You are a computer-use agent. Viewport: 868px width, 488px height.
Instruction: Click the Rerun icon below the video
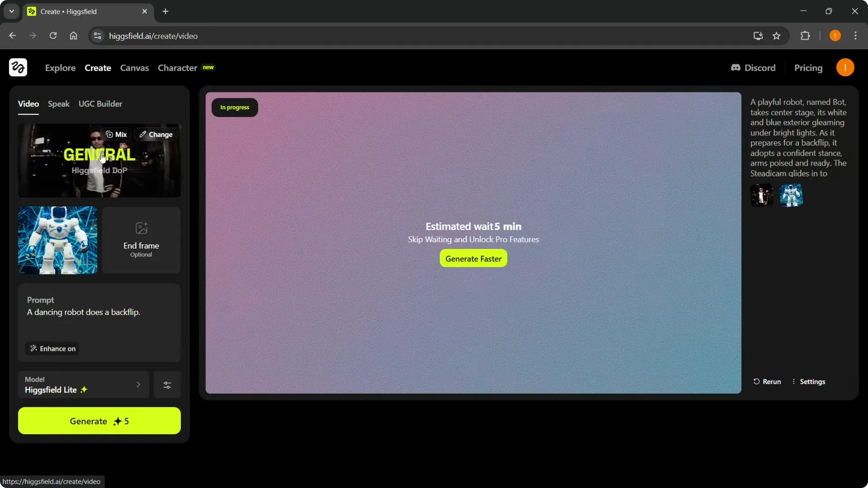[758, 381]
